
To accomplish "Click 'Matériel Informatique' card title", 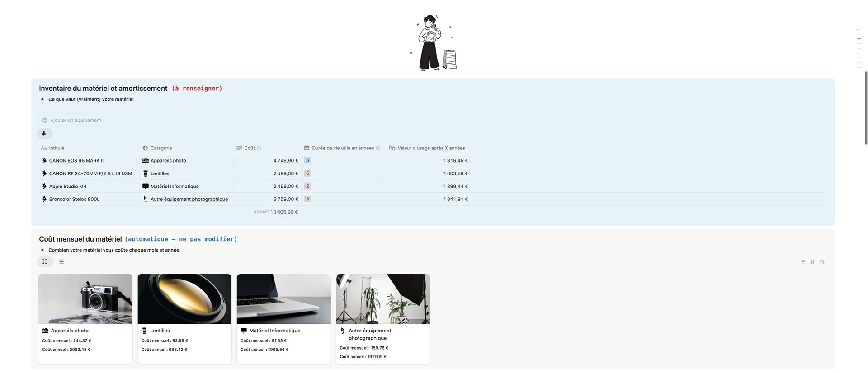I will click(x=275, y=331).
